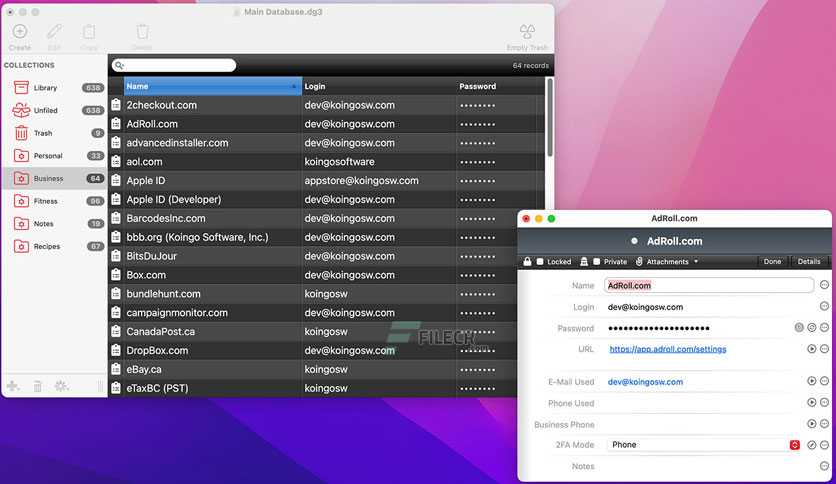Click the Delete trash toolbar icon
The image size is (836, 484).
coord(142,31)
